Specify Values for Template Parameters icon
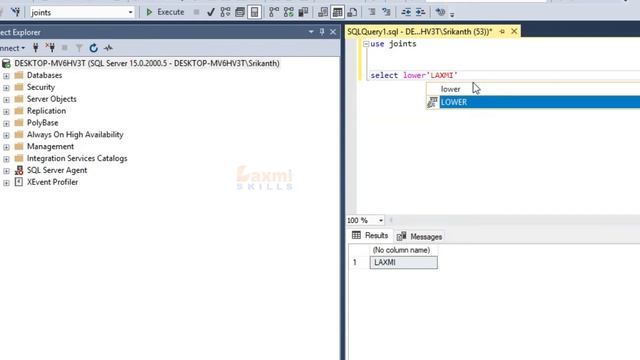This screenshot has height=360, width=640. pyautogui.click(x=440, y=13)
